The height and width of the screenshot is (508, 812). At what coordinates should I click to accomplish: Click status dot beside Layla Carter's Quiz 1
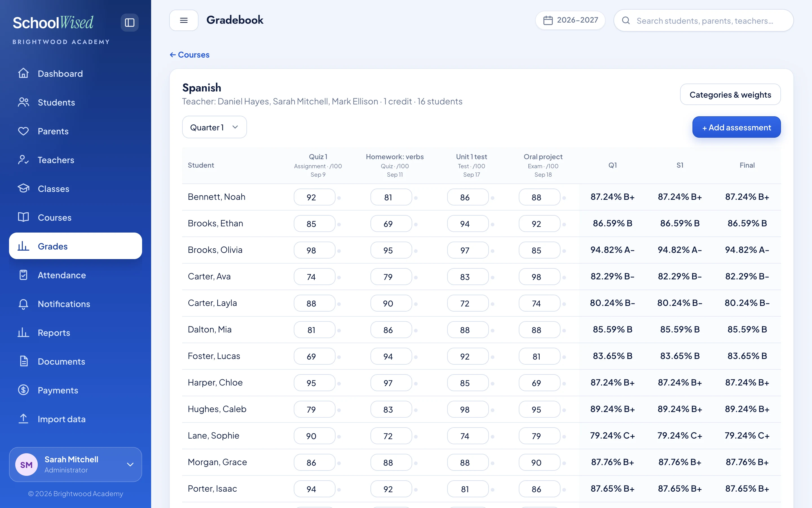pyautogui.click(x=339, y=304)
